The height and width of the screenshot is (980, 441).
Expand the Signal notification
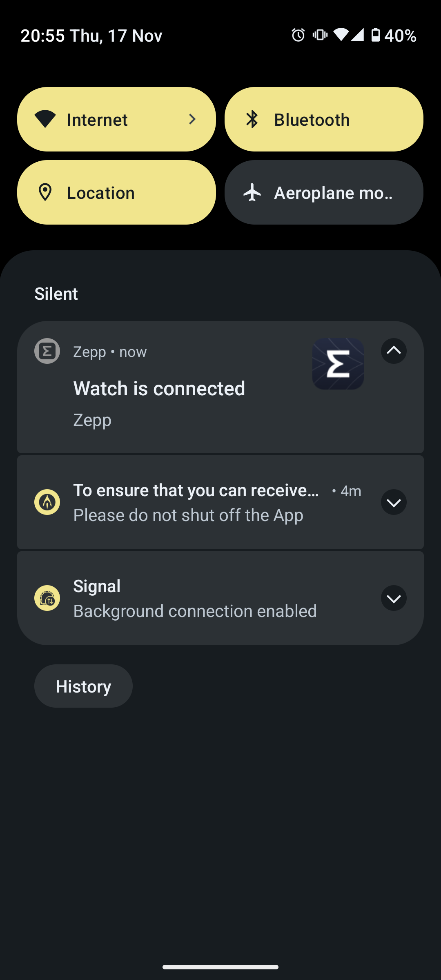(x=393, y=599)
